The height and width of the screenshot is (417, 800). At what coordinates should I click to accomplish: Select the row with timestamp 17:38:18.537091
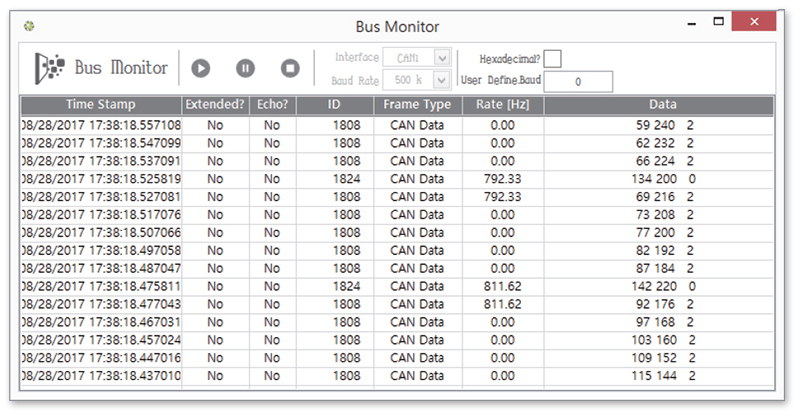click(x=397, y=161)
